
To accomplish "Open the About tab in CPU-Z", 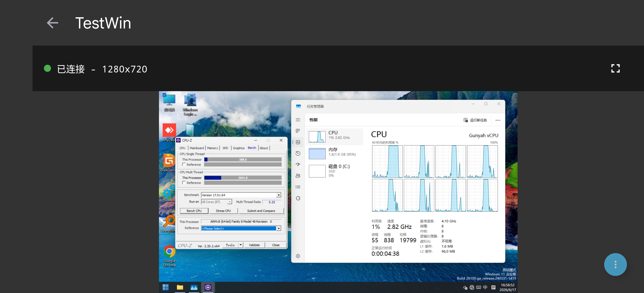I will (264, 148).
